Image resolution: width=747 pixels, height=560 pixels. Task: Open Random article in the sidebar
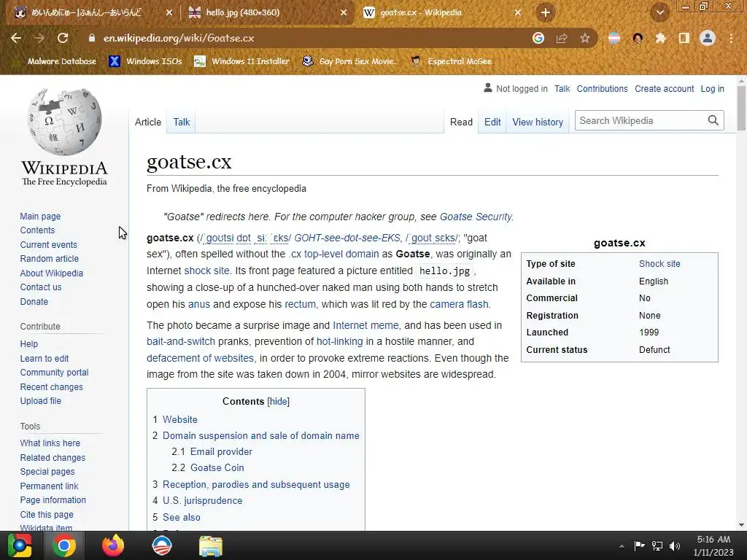[x=49, y=259]
